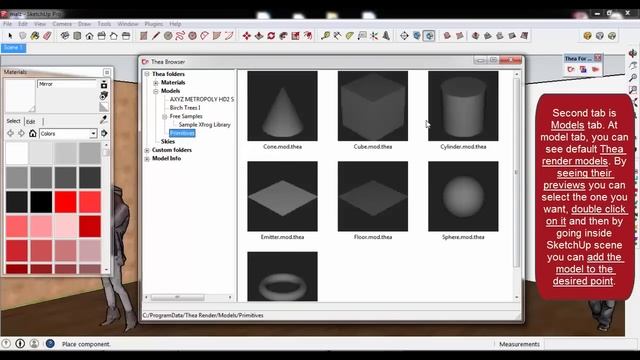This screenshot has height=360, width=640.
Task: Pick the Paint Bucket tool
Action: (35, 36)
